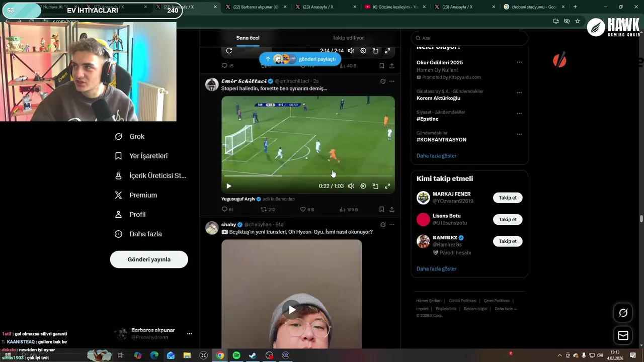Switch to 'Sana özel' tab

click(248, 38)
